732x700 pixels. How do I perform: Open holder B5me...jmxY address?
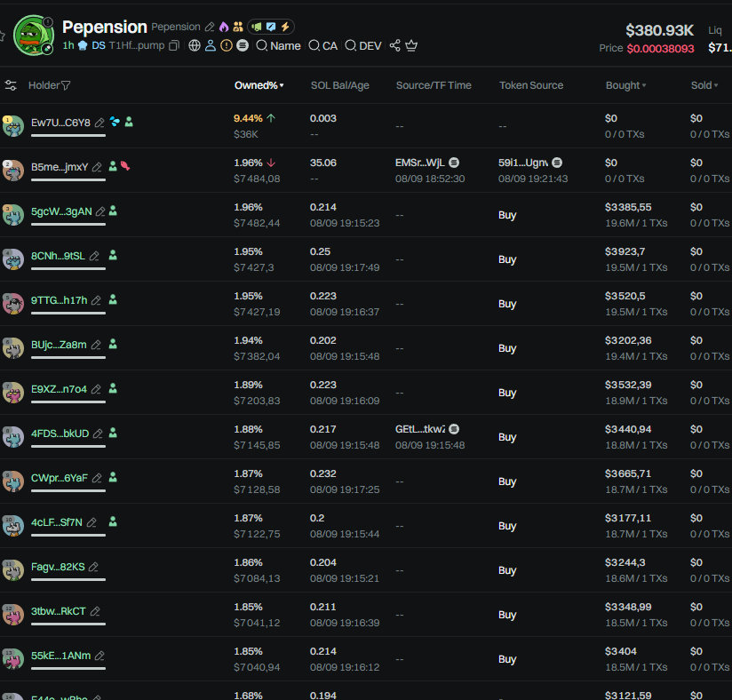(60, 167)
